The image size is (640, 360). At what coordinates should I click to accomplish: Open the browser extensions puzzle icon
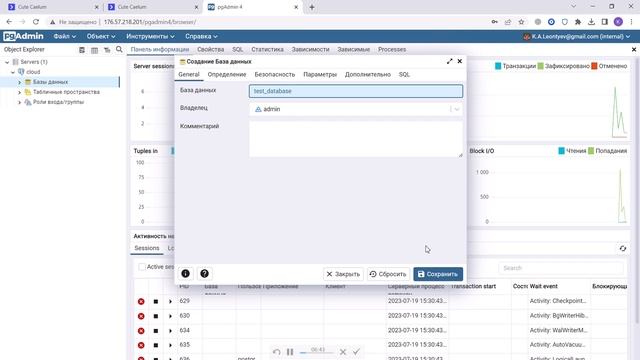tap(578, 22)
